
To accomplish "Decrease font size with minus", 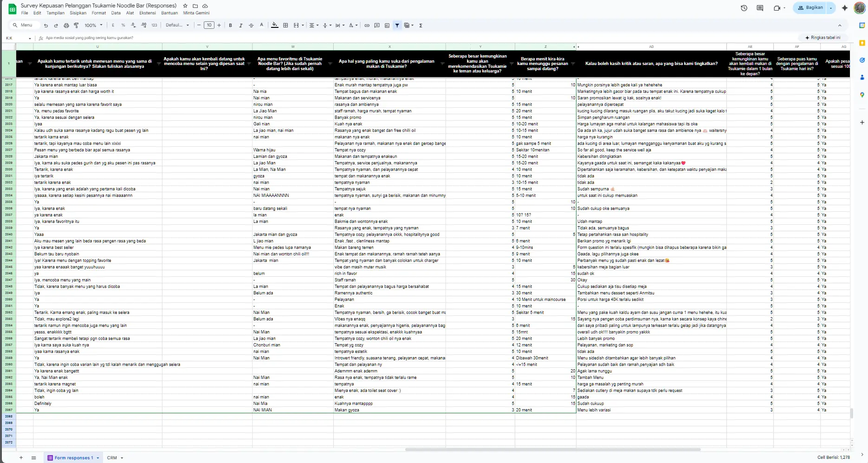I will (x=199, y=26).
